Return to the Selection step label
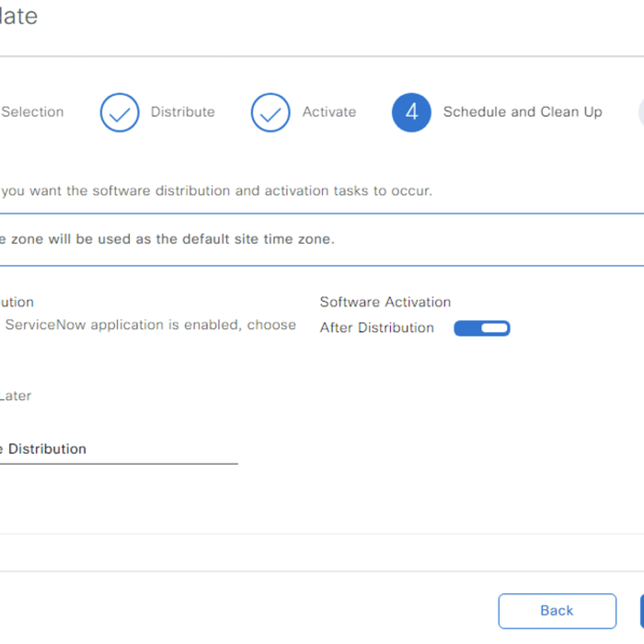Image resolution: width=644 pixels, height=644 pixels. pos(32,111)
